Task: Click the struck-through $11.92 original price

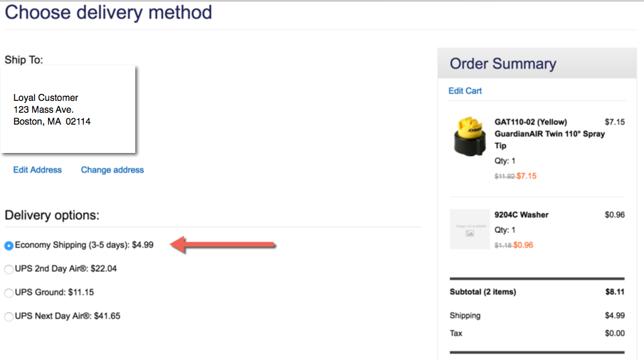Action: [x=505, y=177]
